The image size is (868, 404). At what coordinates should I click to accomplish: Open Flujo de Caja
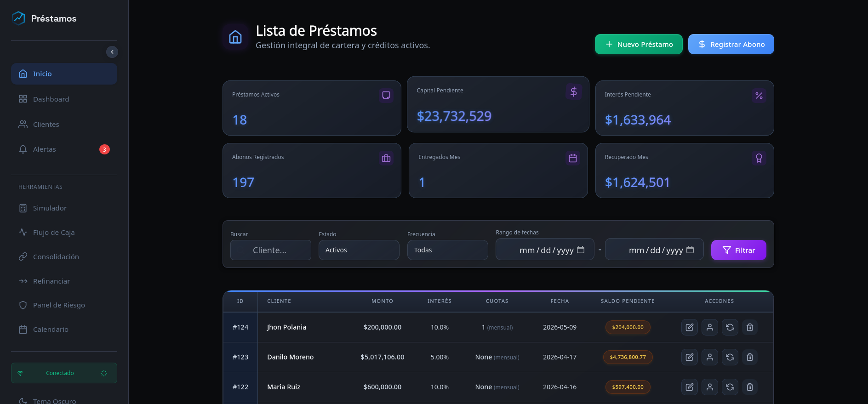64,233
